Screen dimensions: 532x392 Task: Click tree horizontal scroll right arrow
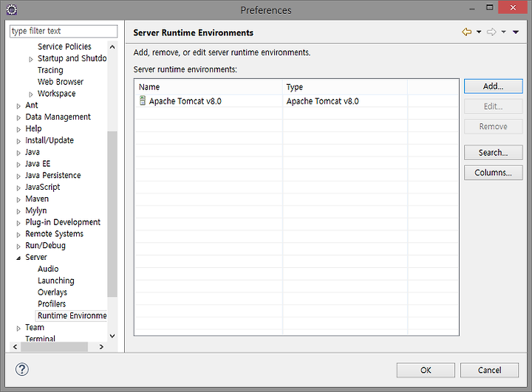point(101,346)
